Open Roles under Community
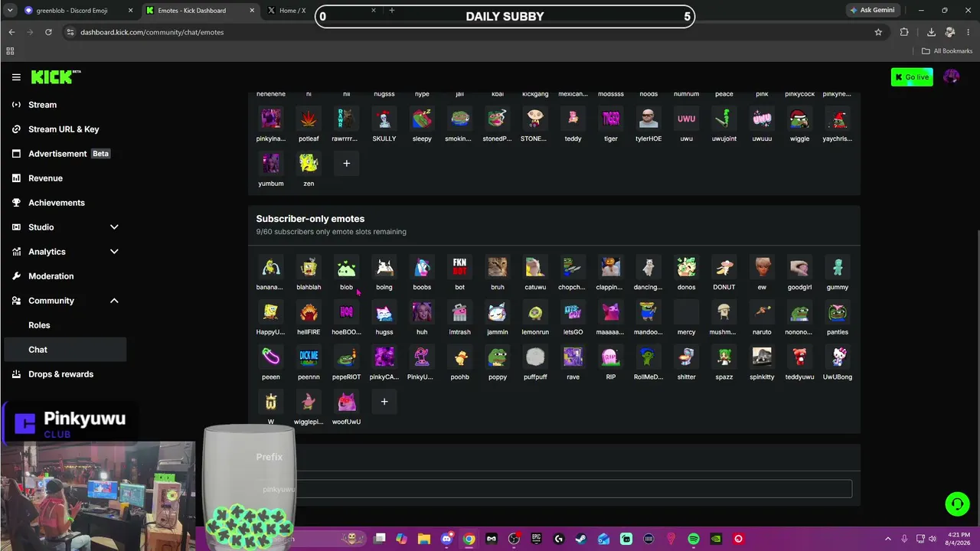Viewport: 980px width, 551px height. click(x=39, y=325)
